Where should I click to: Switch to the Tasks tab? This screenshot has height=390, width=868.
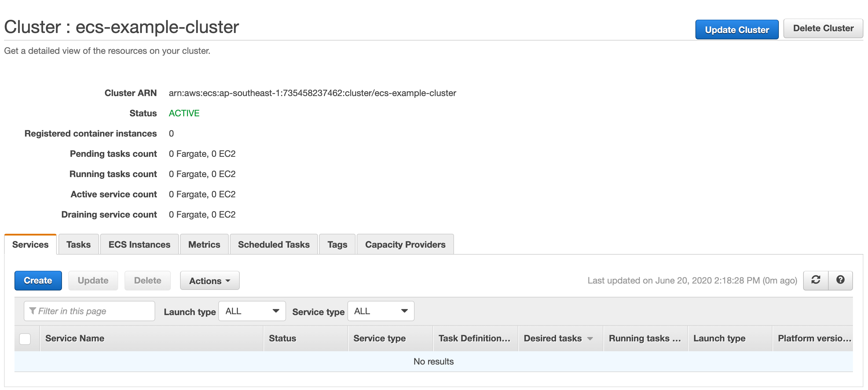pyautogui.click(x=78, y=244)
